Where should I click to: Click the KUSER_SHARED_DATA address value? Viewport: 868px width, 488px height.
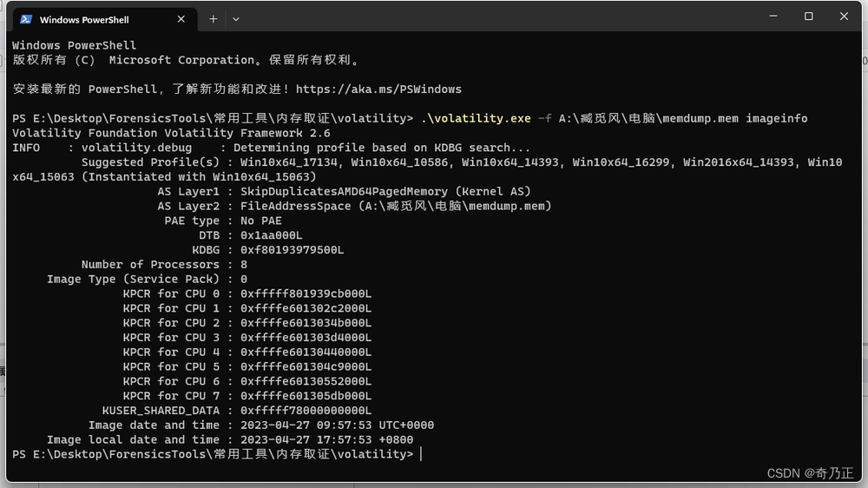click(x=306, y=411)
